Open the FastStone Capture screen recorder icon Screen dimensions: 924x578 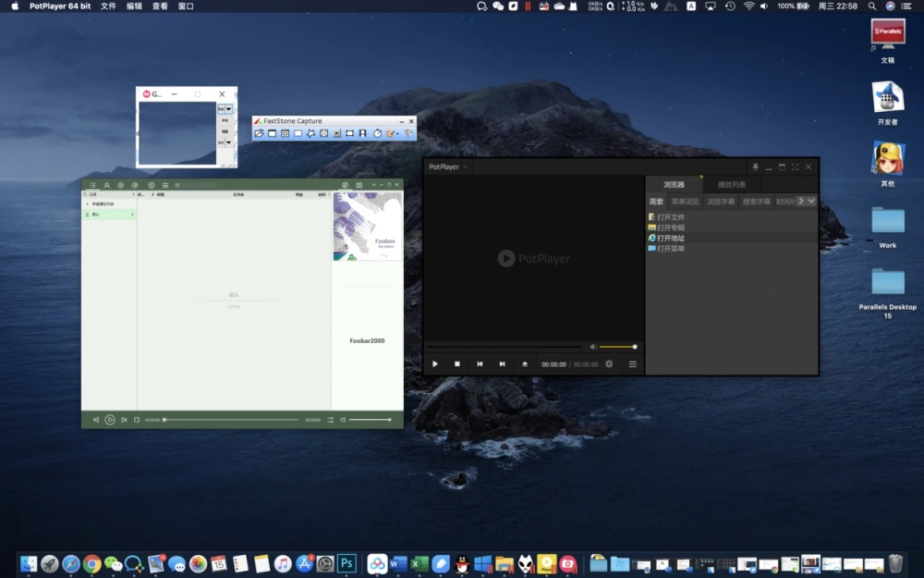click(x=362, y=134)
